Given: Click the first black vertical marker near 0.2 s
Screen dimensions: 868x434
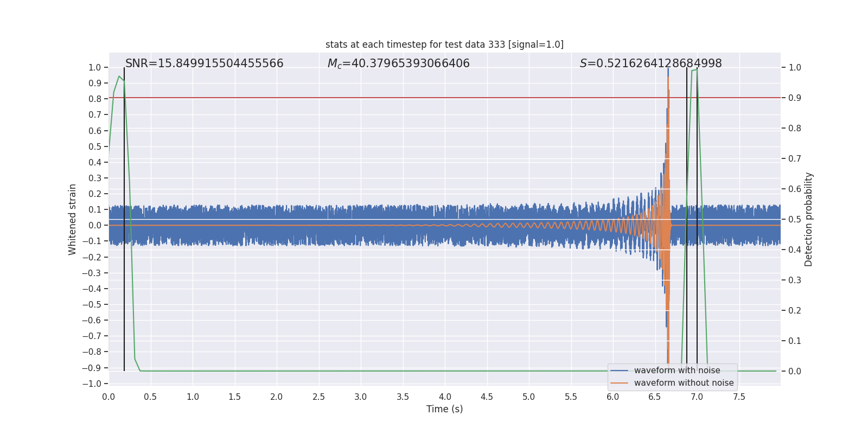Looking at the screenshot, I should [124, 219].
